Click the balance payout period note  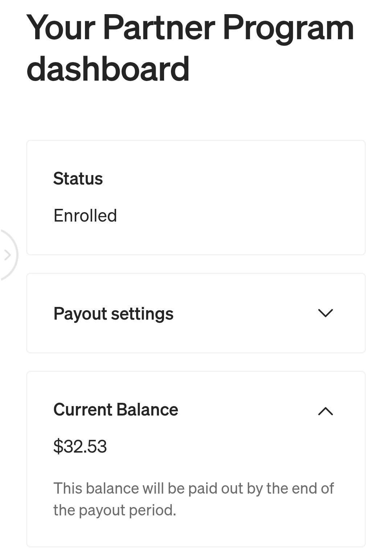pos(193,499)
